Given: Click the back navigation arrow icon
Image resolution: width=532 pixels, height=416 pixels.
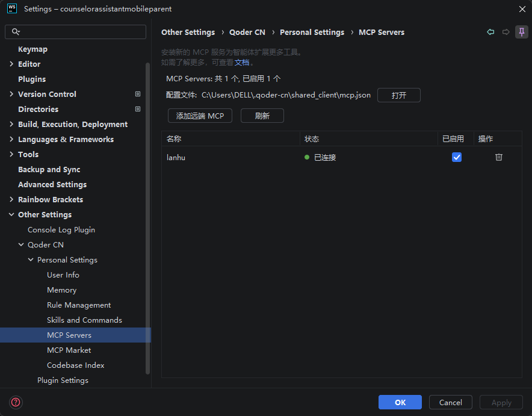Looking at the screenshot, I should coord(490,32).
